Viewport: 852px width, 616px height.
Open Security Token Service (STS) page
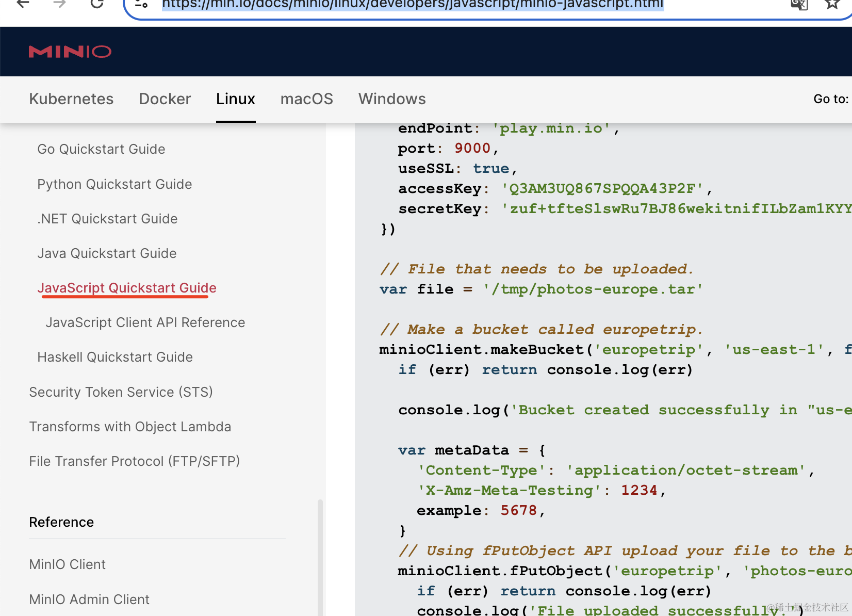coord(121,392)
